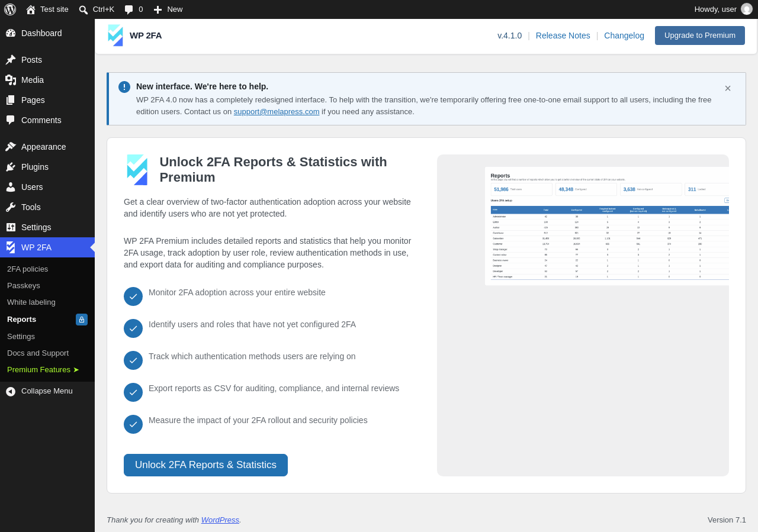This screenshot has width=758, height=532.
Task: Click the Ctrl+K search shortcut label
Action: (104, 9)
